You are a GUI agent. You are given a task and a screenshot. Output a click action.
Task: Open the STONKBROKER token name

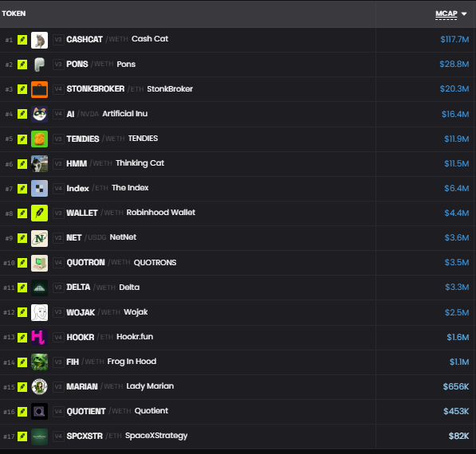coord(96,89)
